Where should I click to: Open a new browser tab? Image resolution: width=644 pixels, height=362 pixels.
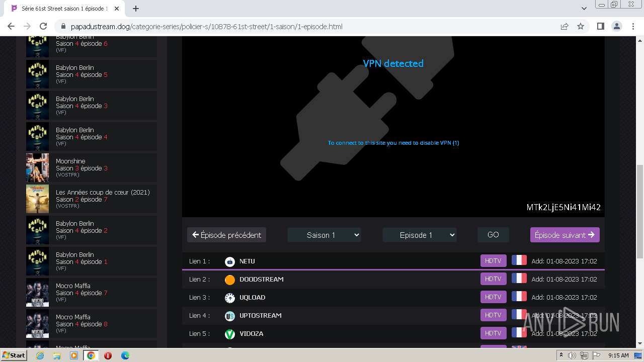pyautogui.click(x=136, y=9)
